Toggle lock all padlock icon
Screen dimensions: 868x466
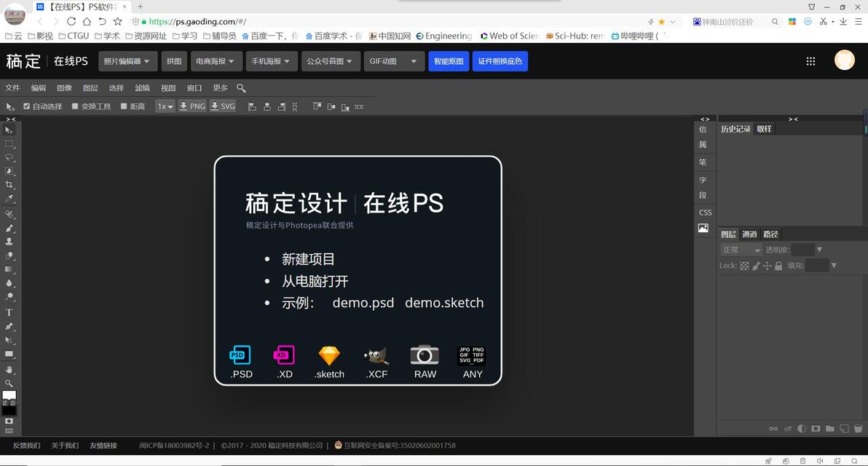[779, 266]
